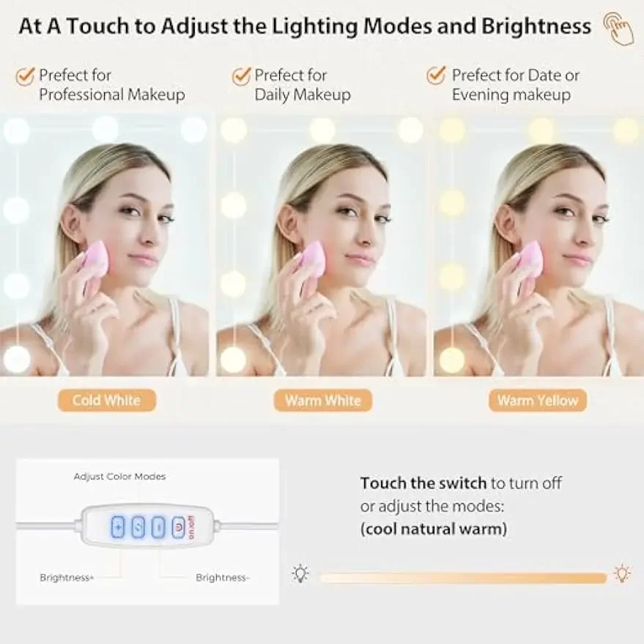Open the Warm Yellow mirror photo
Image resolution: width=644 pixels, height=644 pixels.
tap(538, 245)
